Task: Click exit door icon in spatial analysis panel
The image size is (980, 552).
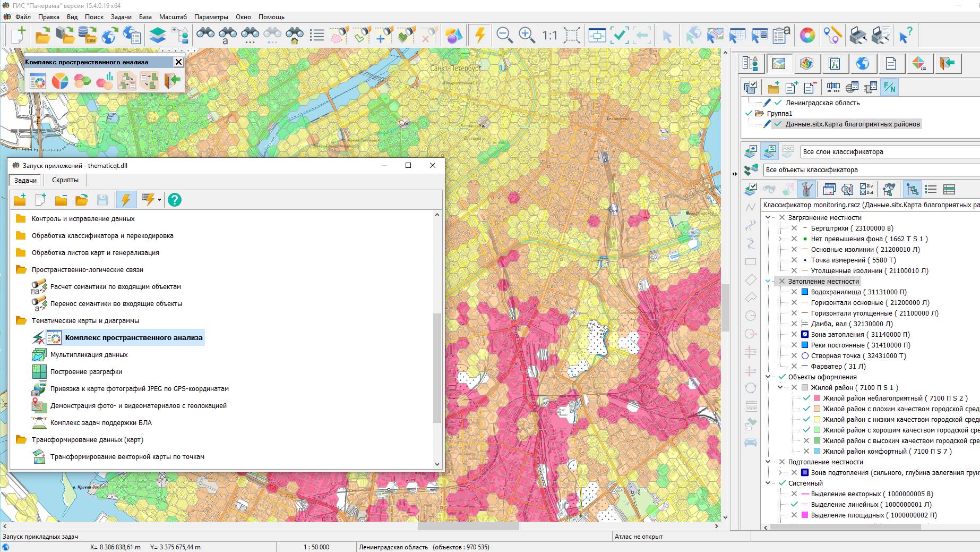Action: click(x=172, y=81)
